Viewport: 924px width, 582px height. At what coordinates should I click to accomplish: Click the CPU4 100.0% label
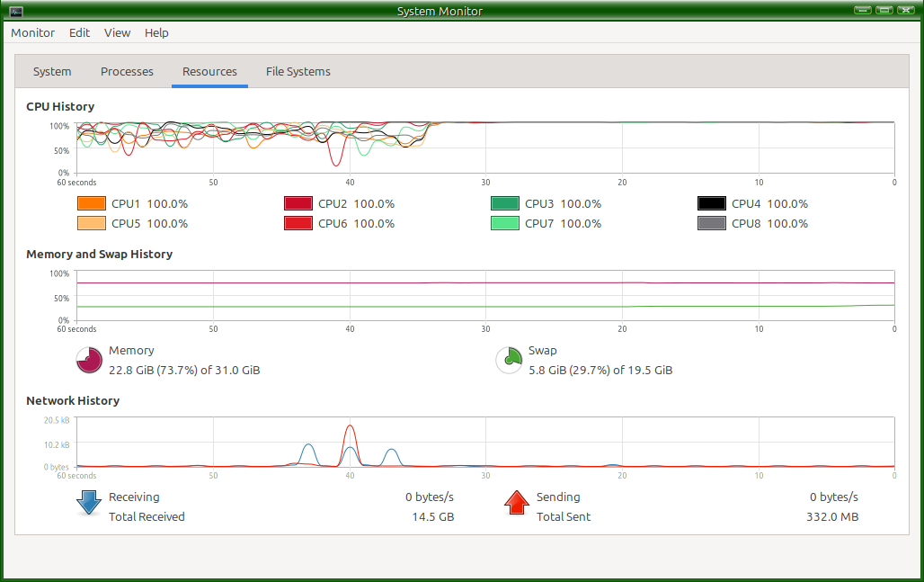[x=770, y=204]
